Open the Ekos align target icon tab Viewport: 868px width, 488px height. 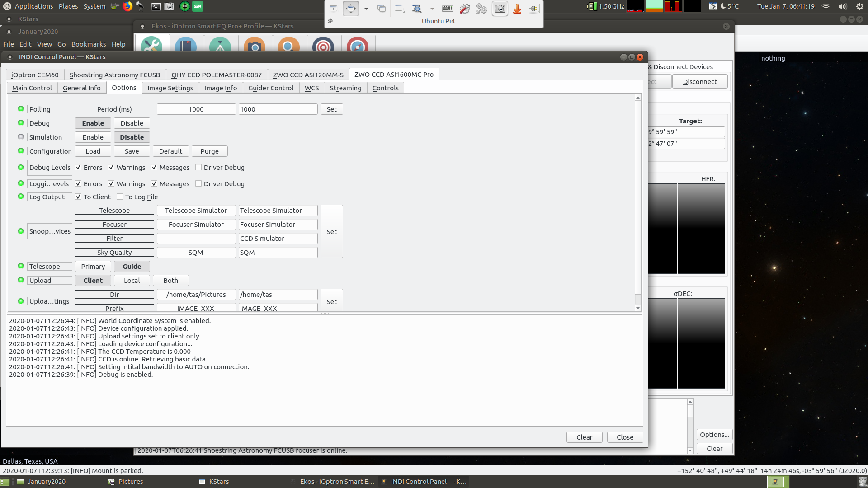[323, 45]
